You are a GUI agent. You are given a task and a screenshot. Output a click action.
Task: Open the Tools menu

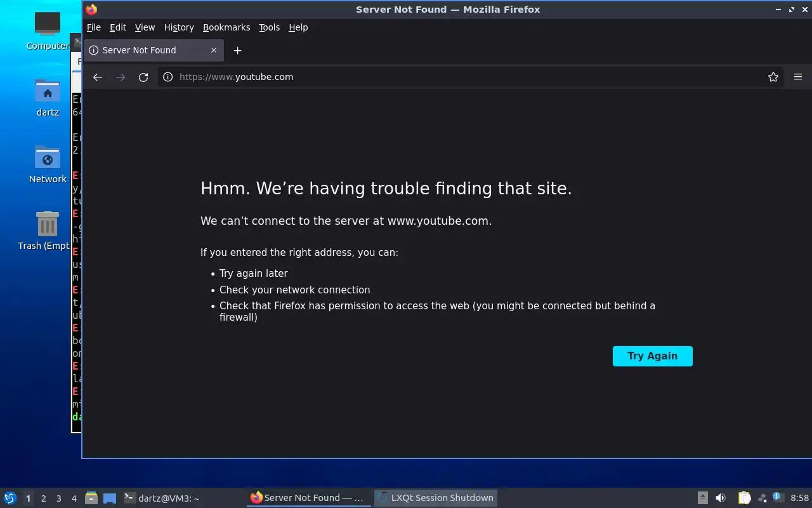269,27
